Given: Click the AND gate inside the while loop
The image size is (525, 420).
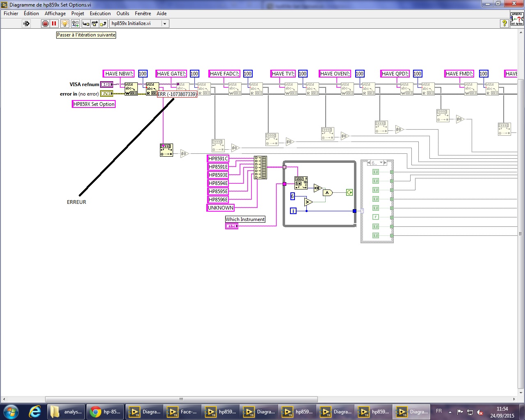Looking at the screenshot, I should pyautogui.click(x=327, y=193).
